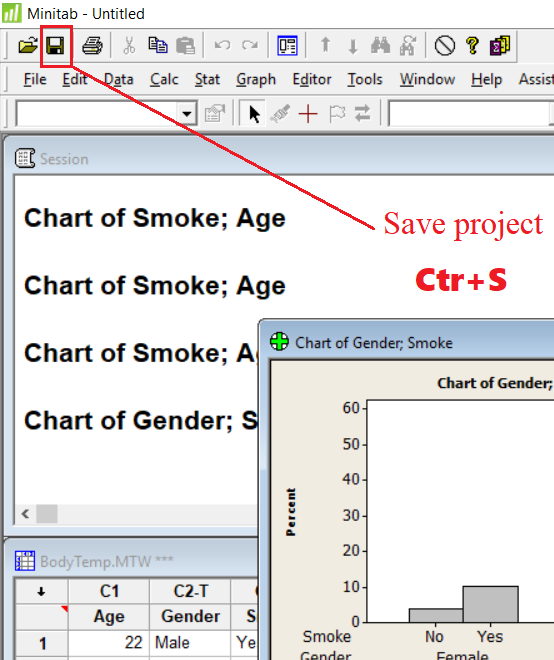Click the Save Project floppy disk icon
Image resolution: width=554 pixels, height=660 pixels.
(56, 45)
